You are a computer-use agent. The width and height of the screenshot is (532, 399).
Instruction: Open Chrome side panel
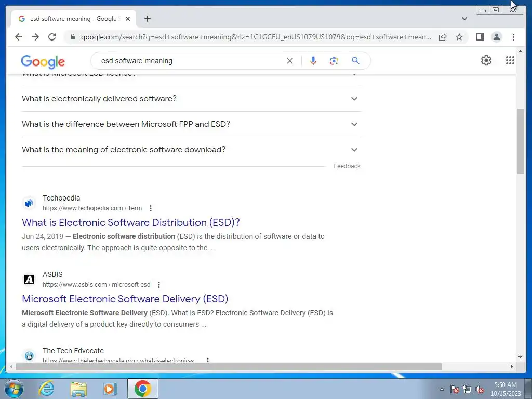click(x=480, y=37)
